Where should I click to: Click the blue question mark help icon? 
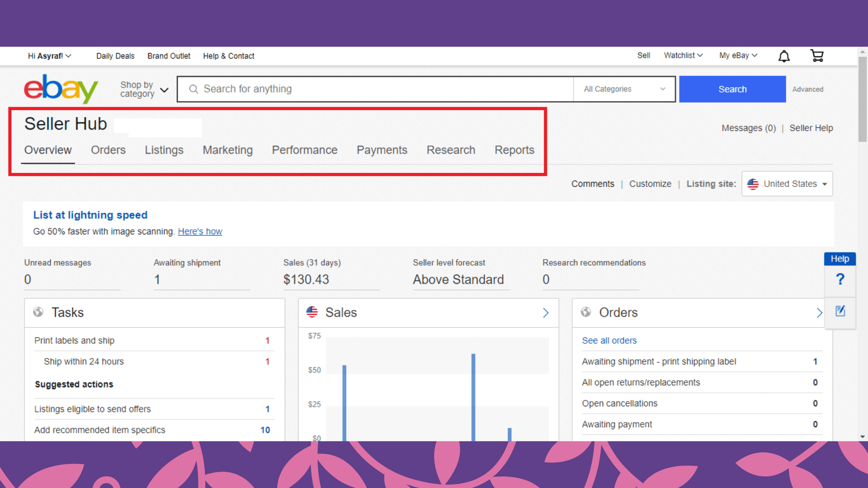click(840, 279)
